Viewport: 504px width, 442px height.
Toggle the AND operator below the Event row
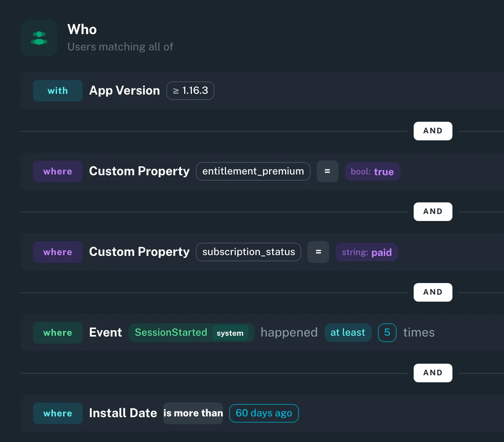coord(433,373)
